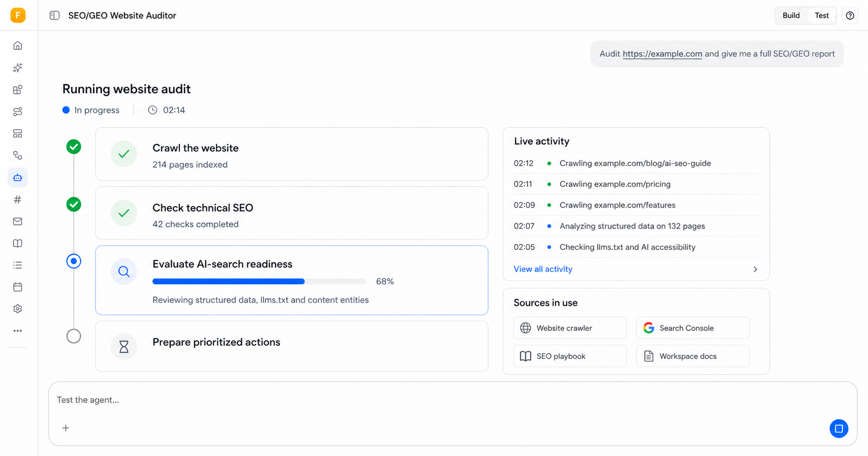Open the mail envelope icon in sidebar
Image resolution: width=868 pixels, height=456 pixels.
[18, 221]
